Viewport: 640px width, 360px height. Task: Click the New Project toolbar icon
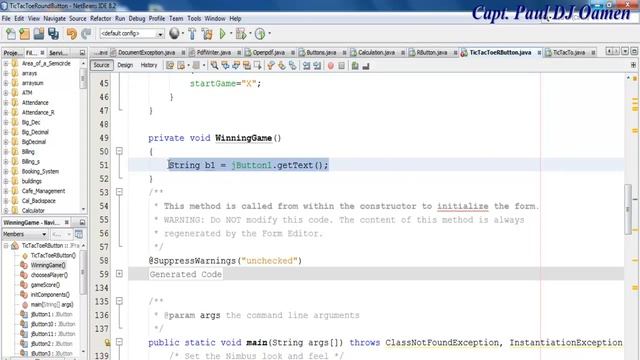pos(24,34)
